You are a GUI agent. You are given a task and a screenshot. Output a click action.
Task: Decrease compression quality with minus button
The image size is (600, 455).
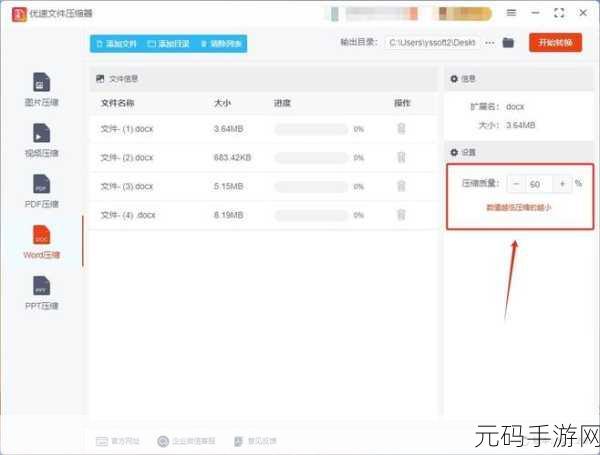(x=516, y=184)
